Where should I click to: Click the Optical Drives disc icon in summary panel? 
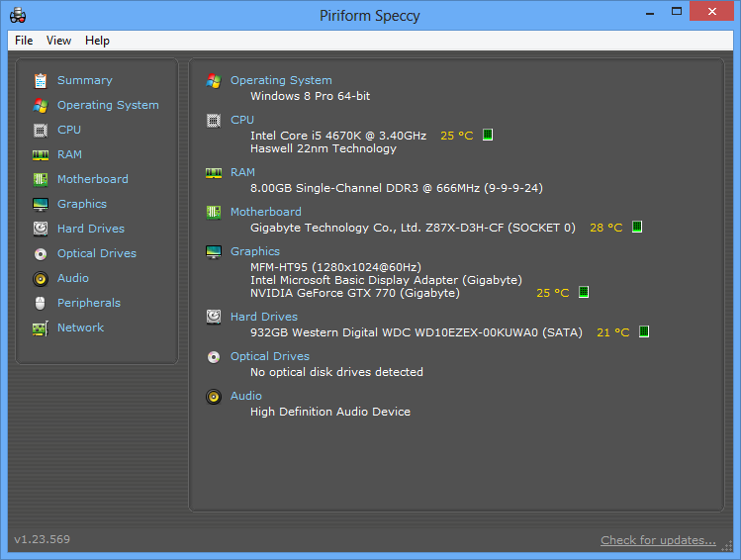click(214, 357)
